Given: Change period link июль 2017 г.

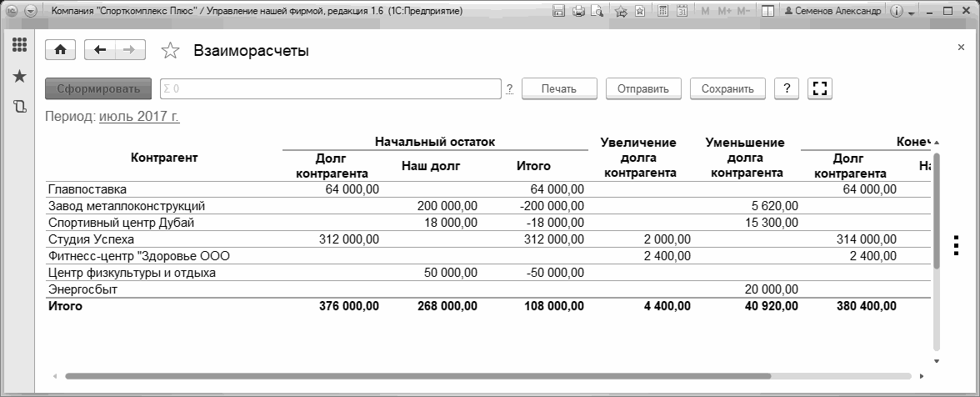Looking at the screenshot, I should tap(139, 117).
